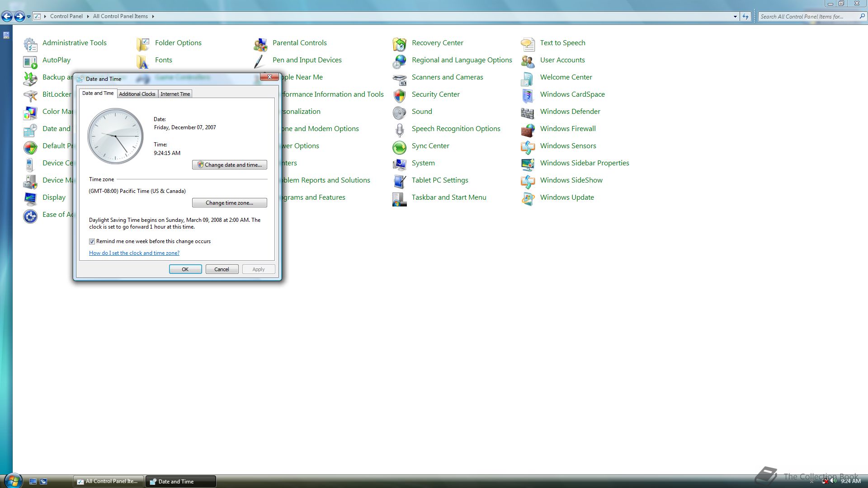Open the Windows Firewall icon
Image resolution: width=868 pixels, height=488 pixels.
pyautogui.click(x=528, y=130)
